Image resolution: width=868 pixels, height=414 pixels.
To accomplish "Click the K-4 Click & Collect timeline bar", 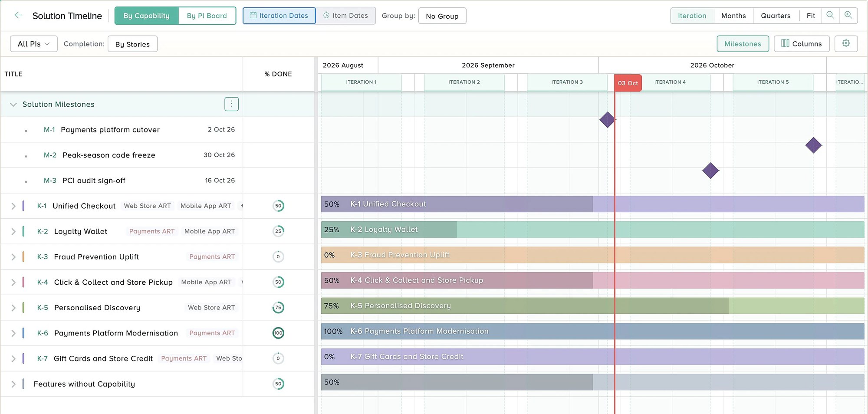I will [x=592, y=280].
